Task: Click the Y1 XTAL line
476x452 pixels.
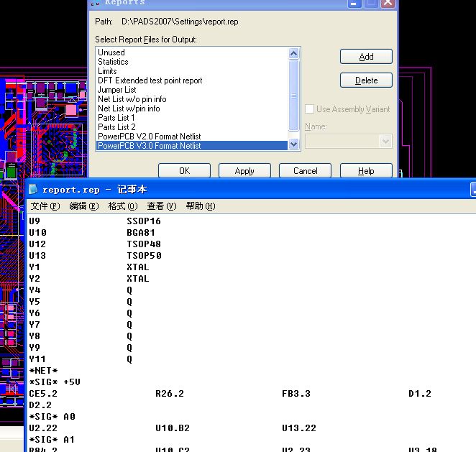Action: pyautogui.click(x=89, y=267)
